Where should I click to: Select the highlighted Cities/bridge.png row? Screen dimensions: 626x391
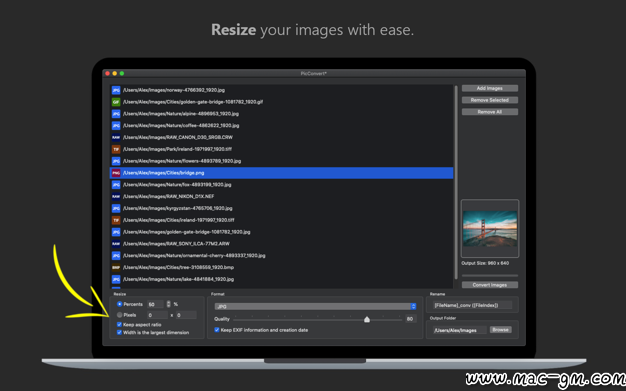pos(282,173)
